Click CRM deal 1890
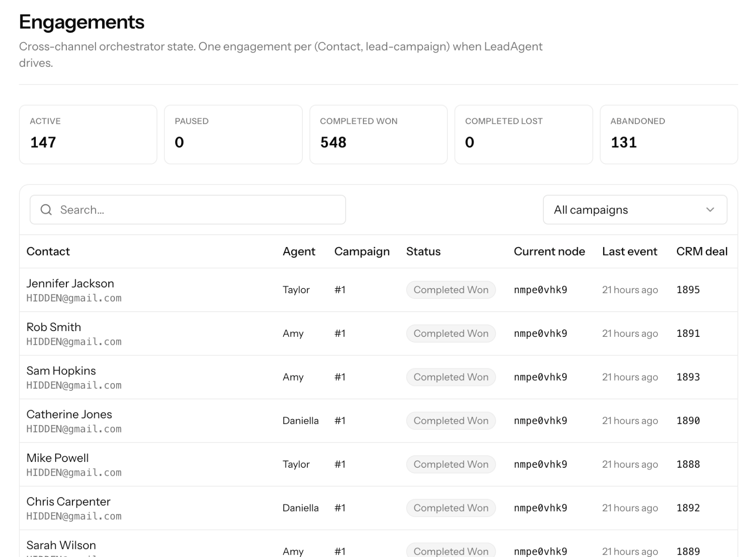The image size is (756, 557). [688, 421]
